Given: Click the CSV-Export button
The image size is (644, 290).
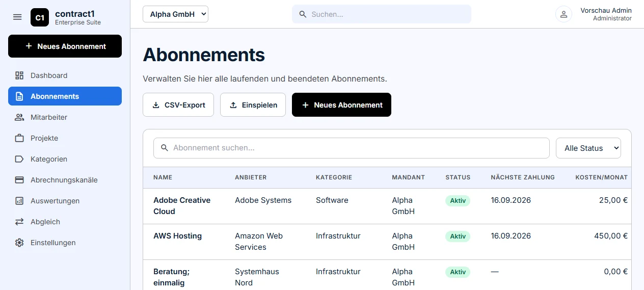Looking at the screenshot, I should [x=178, y=105].
